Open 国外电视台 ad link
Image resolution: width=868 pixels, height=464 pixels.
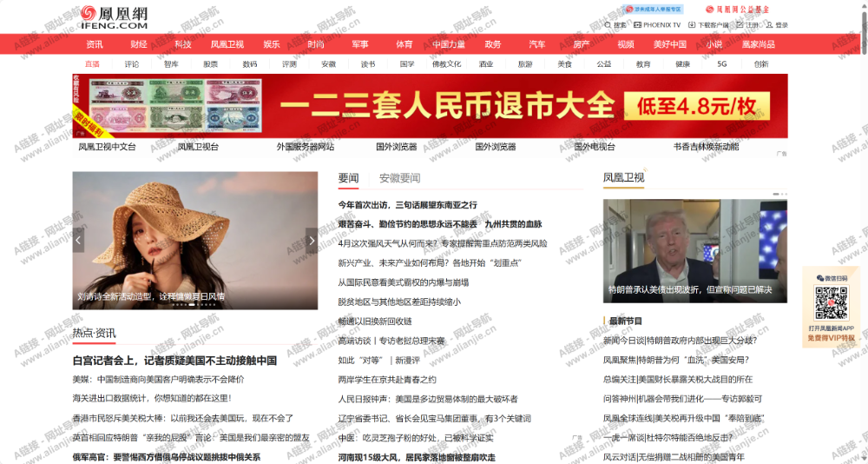pyautogui.click(x=595, y=147)
